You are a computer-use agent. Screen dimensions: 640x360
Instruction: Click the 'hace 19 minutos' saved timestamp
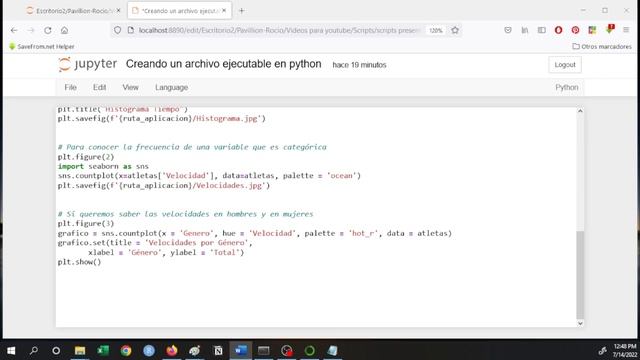tap(359, 65)
